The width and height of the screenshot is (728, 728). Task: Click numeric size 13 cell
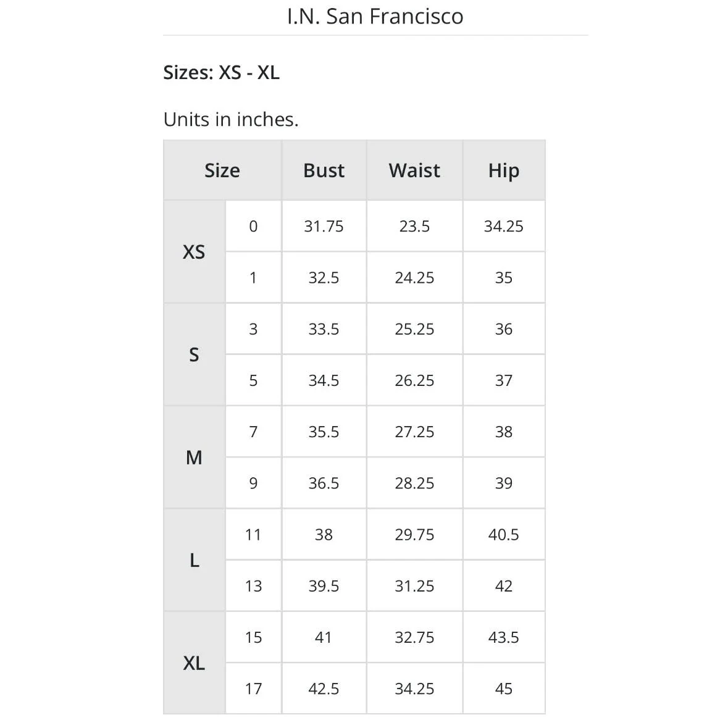coord(254,586)
